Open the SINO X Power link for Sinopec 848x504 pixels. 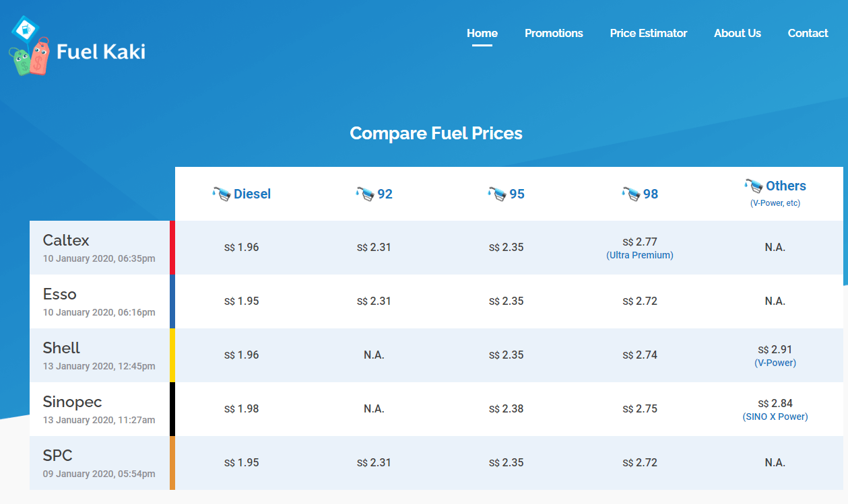click(775, 417)
